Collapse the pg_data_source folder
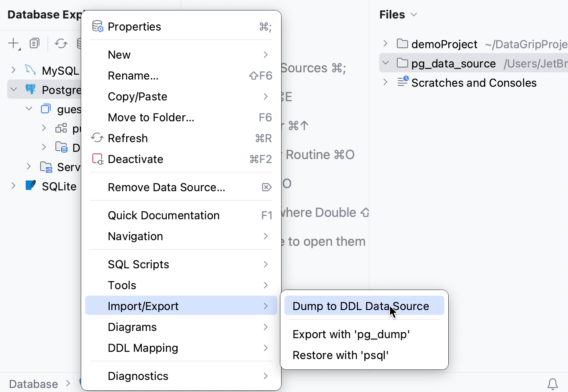 386,63
